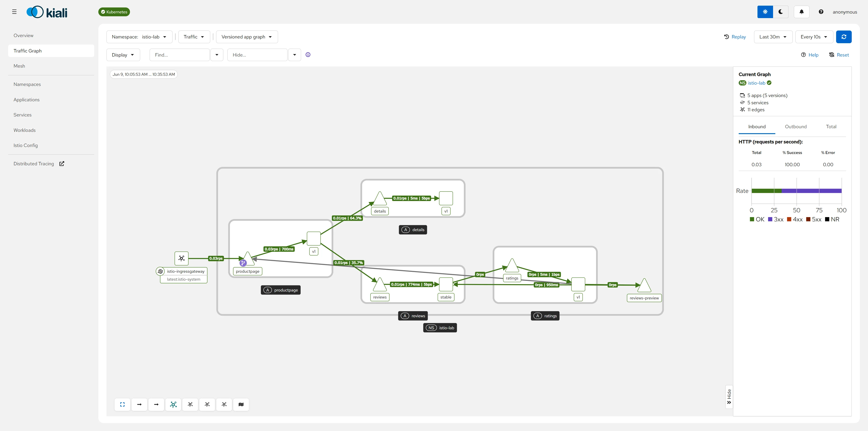Open the Every 10s refresh interval dropdown

[x=814, y=37]
